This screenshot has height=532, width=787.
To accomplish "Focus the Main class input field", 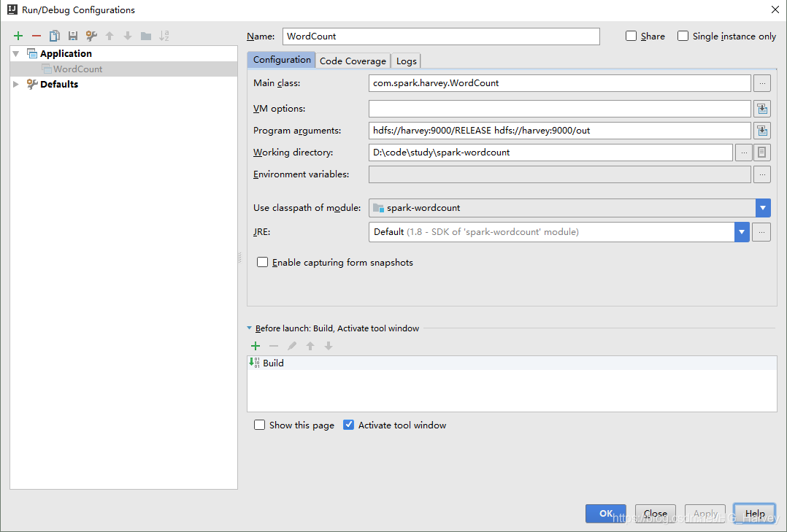I will 560,83.
